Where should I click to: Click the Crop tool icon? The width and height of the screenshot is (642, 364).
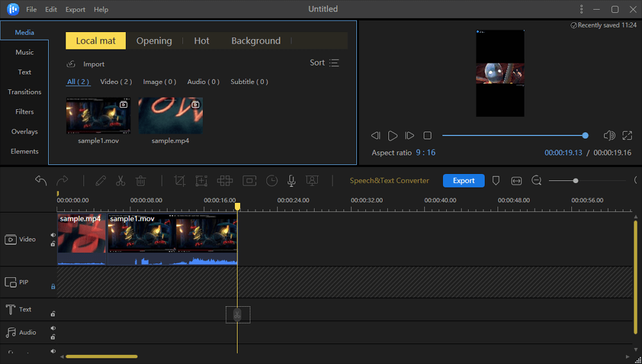pyautogui.click(x=180, y=181)
